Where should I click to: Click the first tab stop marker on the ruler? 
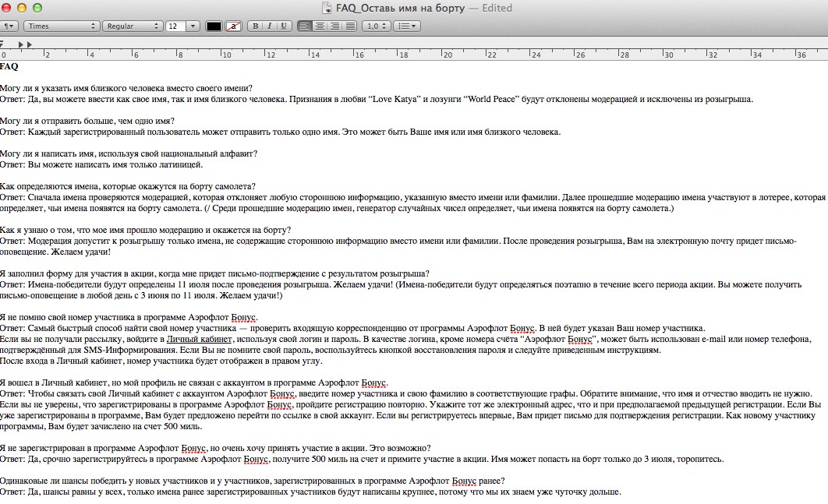pos(21,45)
